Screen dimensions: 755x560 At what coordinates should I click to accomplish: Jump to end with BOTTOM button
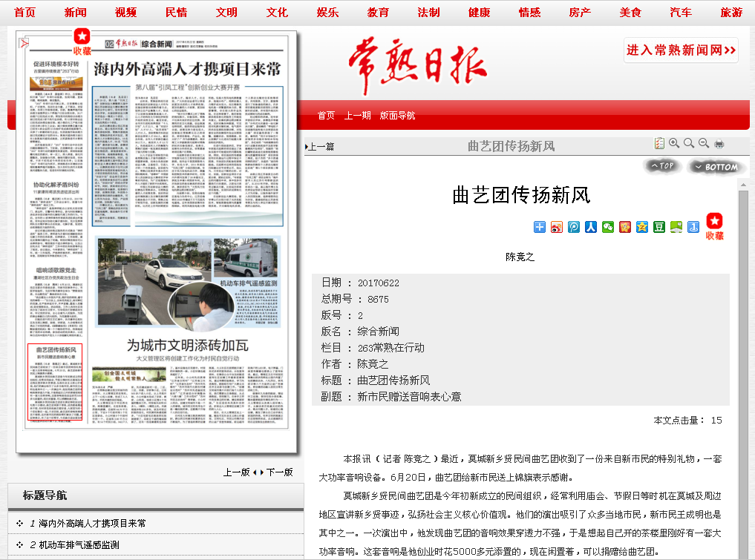[x=716, y=167]
